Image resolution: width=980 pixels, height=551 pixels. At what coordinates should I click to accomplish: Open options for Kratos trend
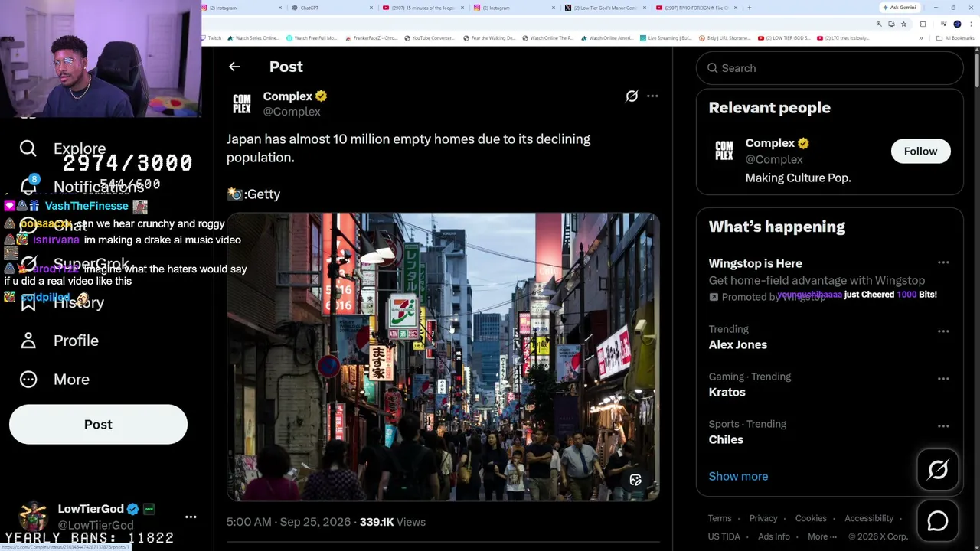coord(943,379)
